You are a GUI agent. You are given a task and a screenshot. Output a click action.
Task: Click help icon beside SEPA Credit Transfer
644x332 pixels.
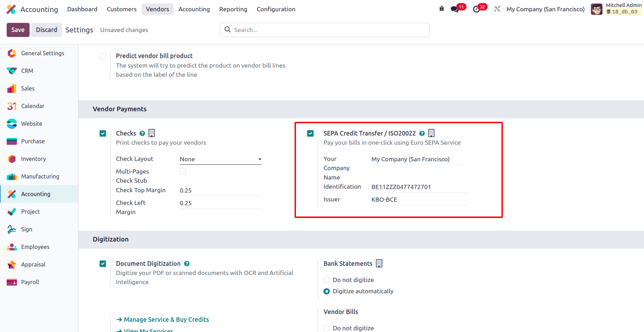click(x=422, y=133)
